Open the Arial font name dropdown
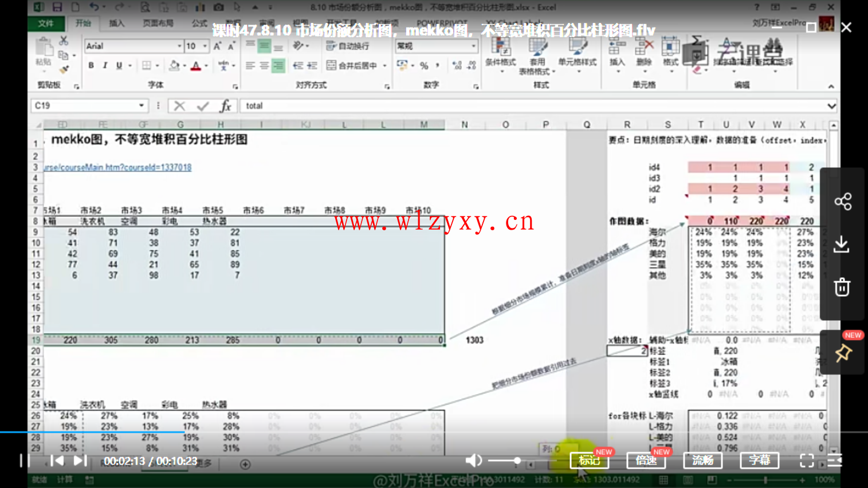 pyautogui.click(x=179, y=46)
